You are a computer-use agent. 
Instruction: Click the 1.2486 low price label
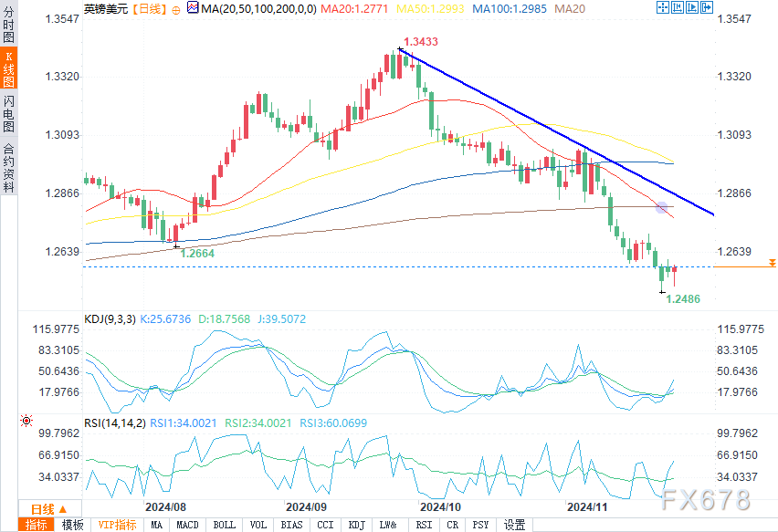[683, 299]
